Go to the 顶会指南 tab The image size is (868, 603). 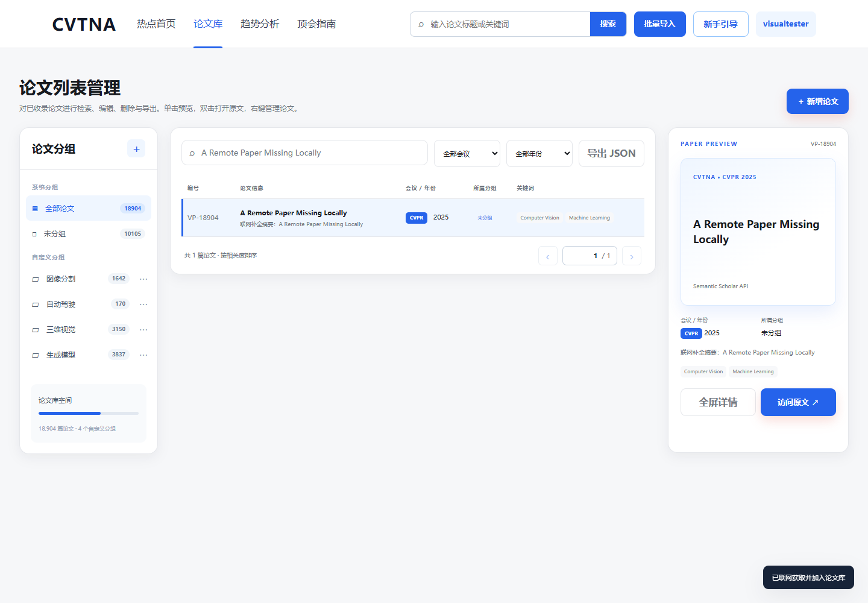click(x=316, y=24)
